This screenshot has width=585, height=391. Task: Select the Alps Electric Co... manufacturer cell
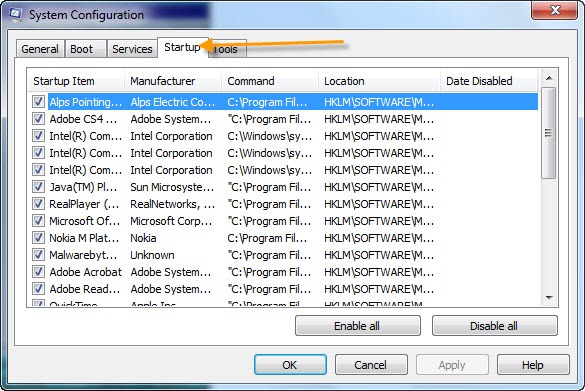pos(173,101)
